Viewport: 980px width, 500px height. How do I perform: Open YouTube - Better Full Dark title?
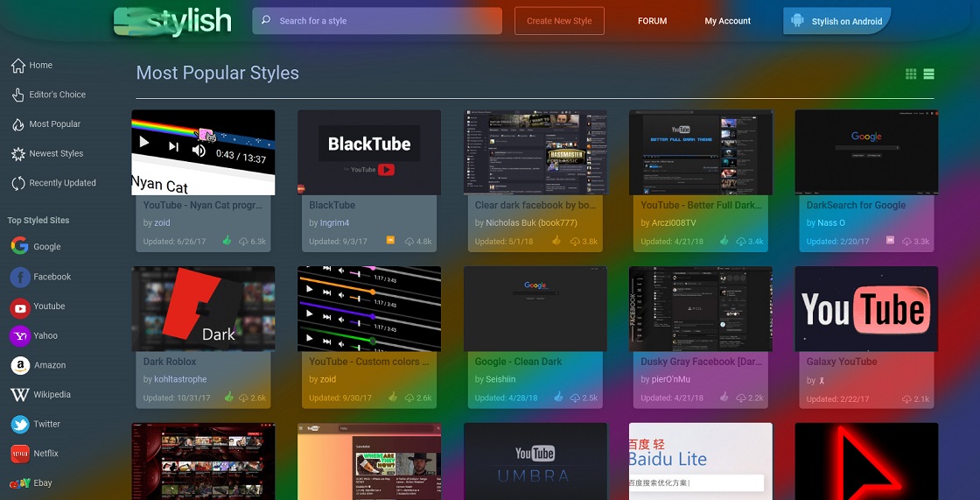click(701, 205)
